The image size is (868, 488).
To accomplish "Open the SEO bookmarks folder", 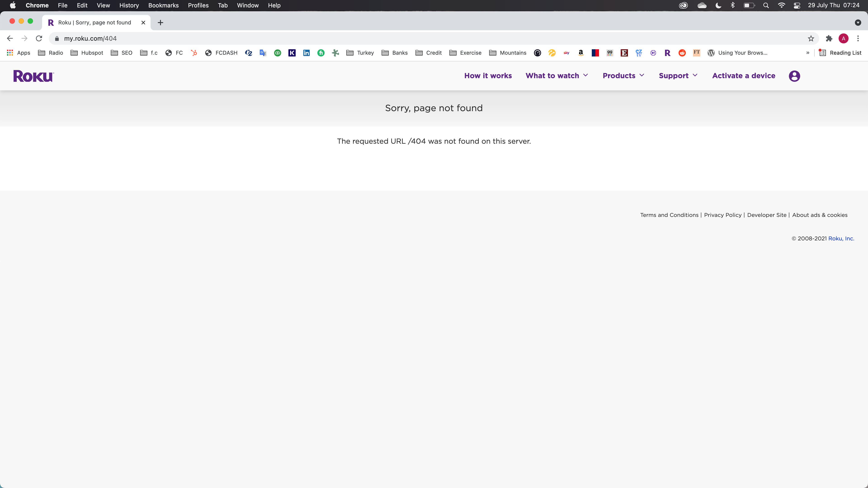I will coord(122,53).
